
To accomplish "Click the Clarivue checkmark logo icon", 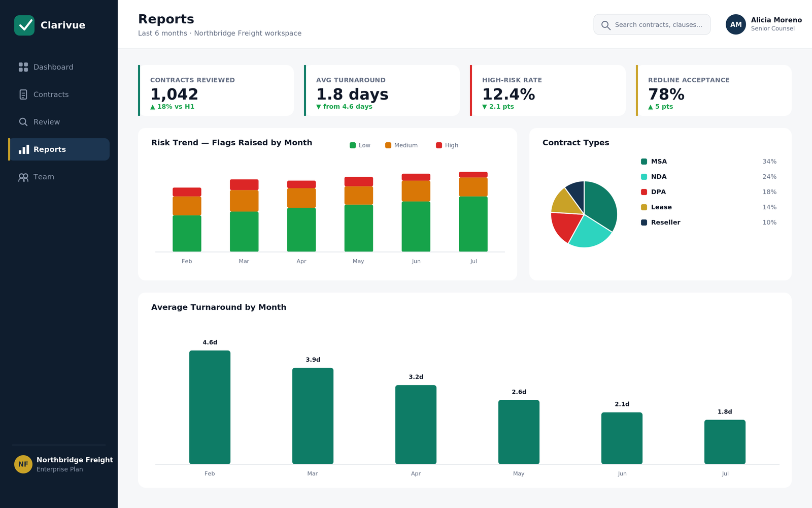I will [x=24, y=25].
